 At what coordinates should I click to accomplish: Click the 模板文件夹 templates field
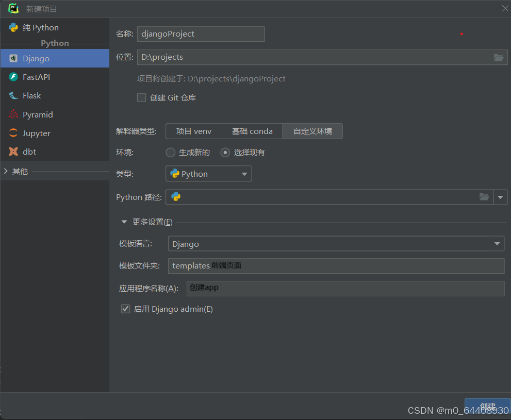336,266
